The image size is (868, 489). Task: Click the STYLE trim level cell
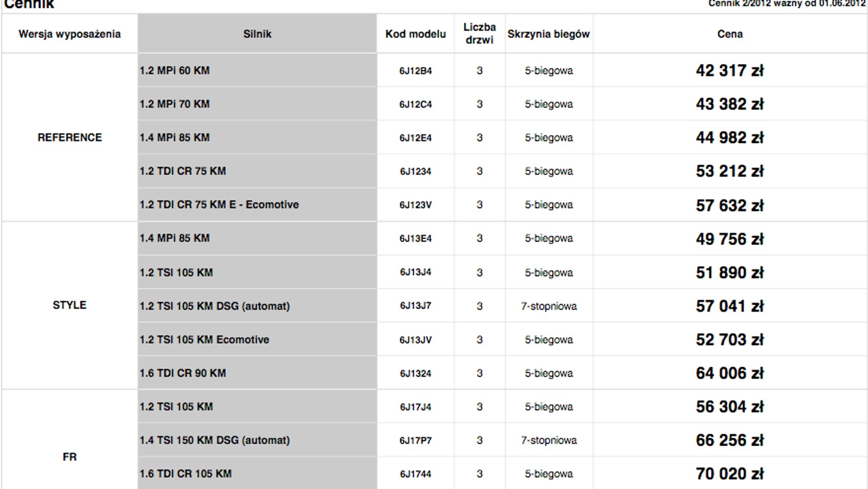pyautogui.click(x=70, y=305)
